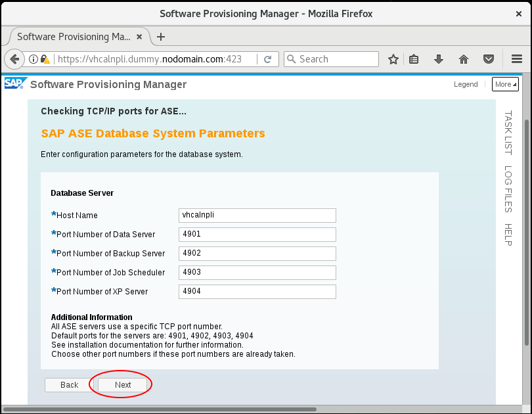Click the 'Database Server' section label
Screen dimensions: 532x414
[x=82, y=193]
